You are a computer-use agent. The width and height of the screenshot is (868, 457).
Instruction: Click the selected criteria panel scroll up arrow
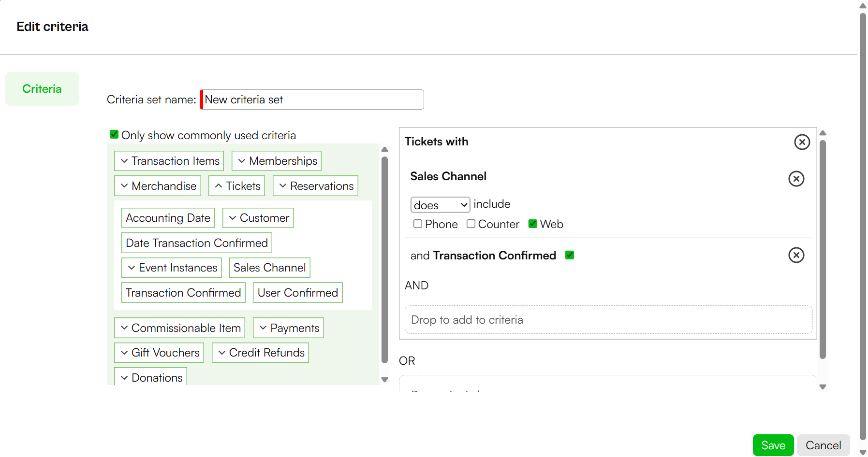click(x=823, y=133)
